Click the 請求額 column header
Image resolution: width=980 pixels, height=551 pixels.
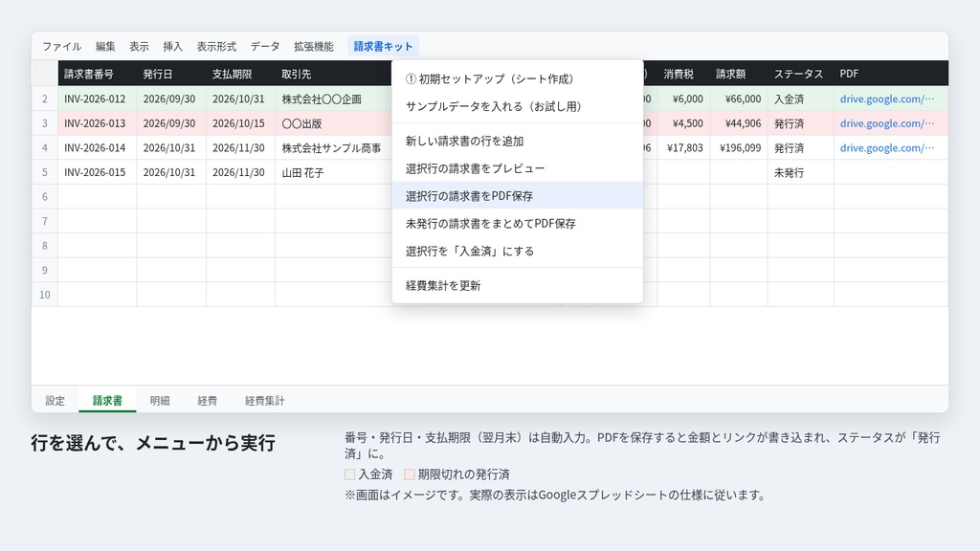point(739,74)
